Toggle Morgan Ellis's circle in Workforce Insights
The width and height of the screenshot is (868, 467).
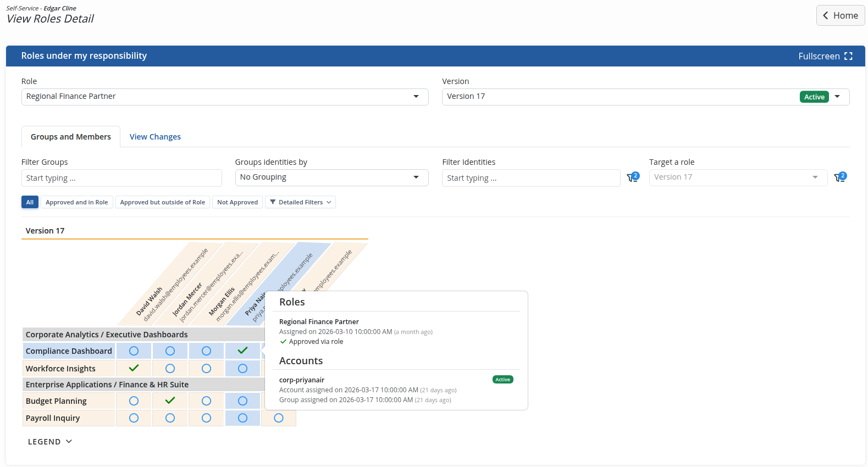point(206,369)
